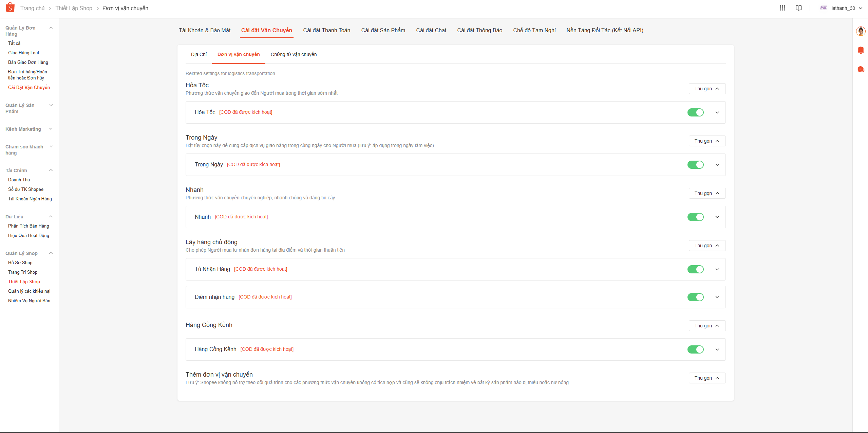Open the book guide icon
Viewport: 868px width, 433px height.
[798, 8]
